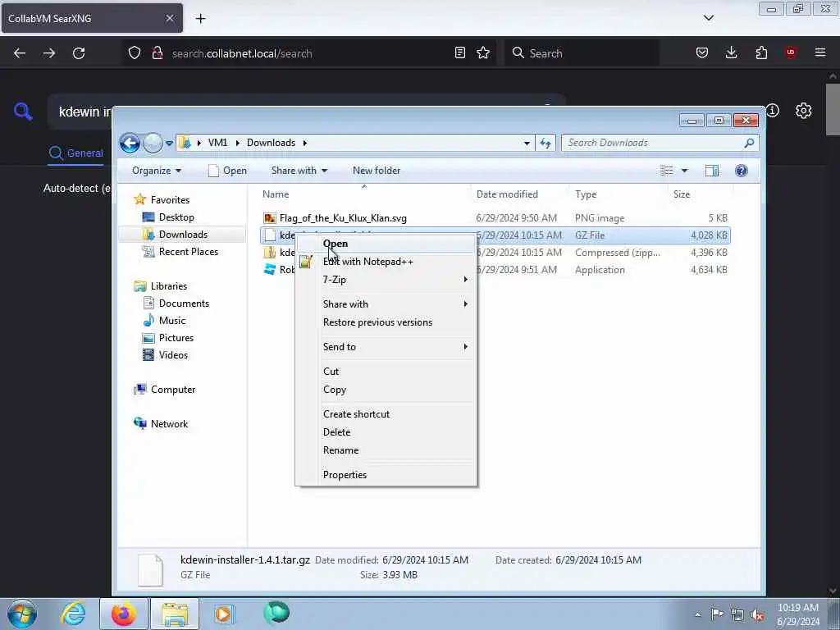Choose Properties in context menu

click(386, 475)
